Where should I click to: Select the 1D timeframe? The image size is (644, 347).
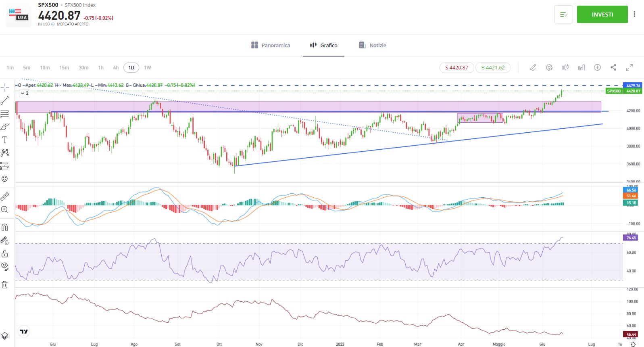pos(131,67)
